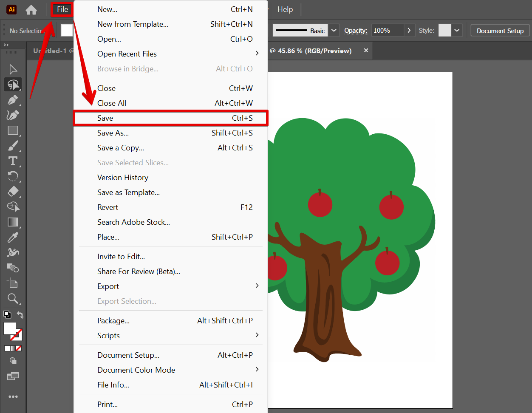Click the Document Setup button
The height and width of the screenshot is (413, 532).
[500, 31]
